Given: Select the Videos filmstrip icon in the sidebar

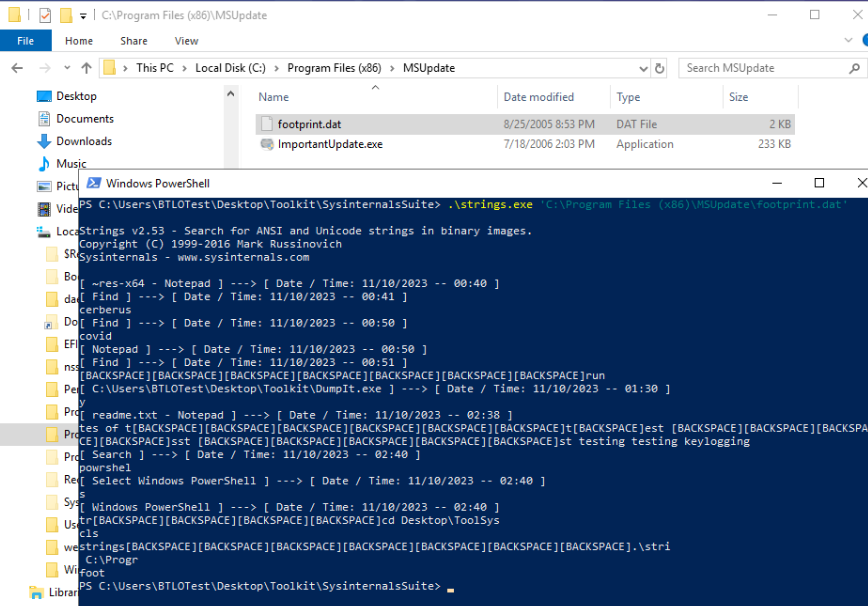Looking at the screenshot, I should (x=44, y=209).
